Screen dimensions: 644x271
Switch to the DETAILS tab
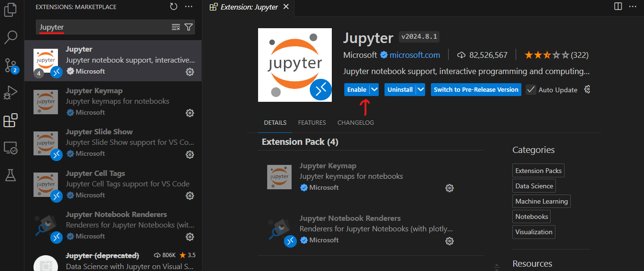pos(275,122)
